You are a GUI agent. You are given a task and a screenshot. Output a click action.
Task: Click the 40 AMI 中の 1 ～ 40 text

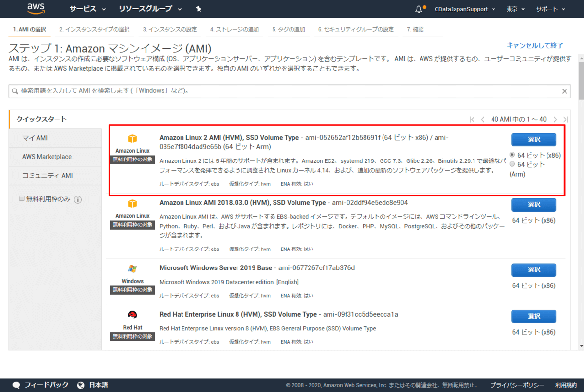(519, 119)
